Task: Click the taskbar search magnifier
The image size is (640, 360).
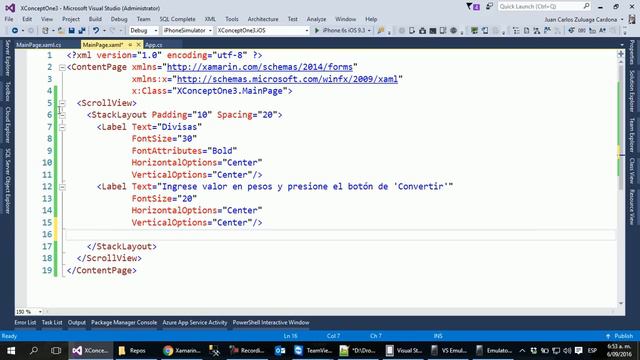Action: 34,351
